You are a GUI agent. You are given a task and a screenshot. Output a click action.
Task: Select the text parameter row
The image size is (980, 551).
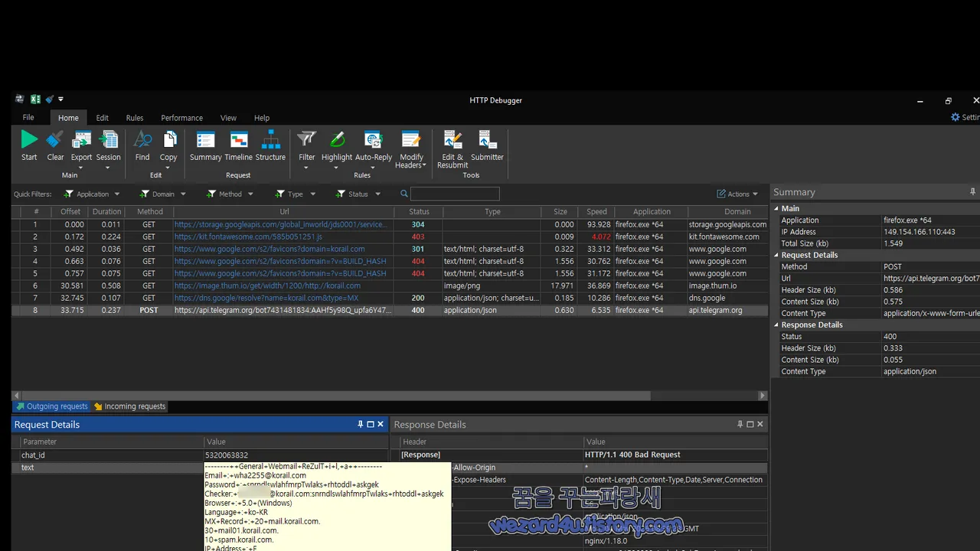(107, 468)
